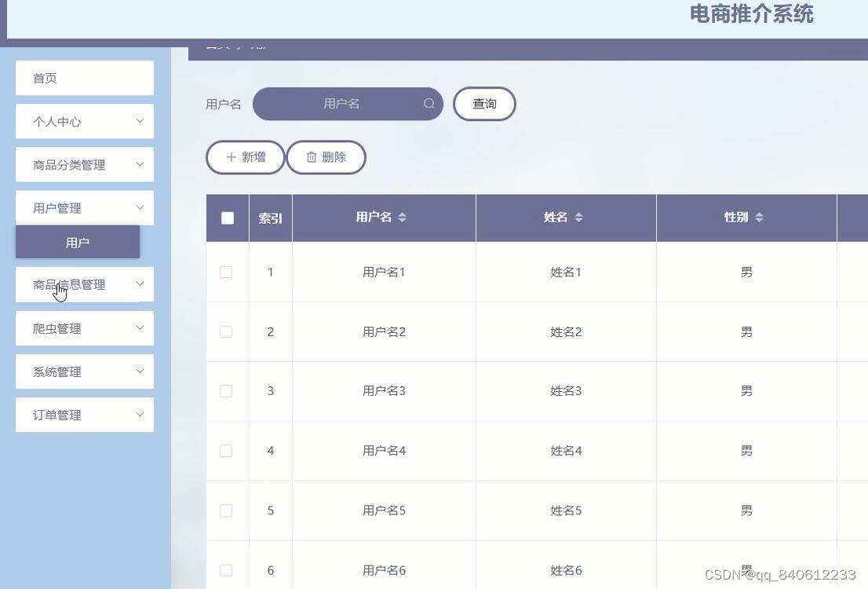Check the checkbox for row 用户名3
Screen dimensions: 868x589
tap(226, 390)
